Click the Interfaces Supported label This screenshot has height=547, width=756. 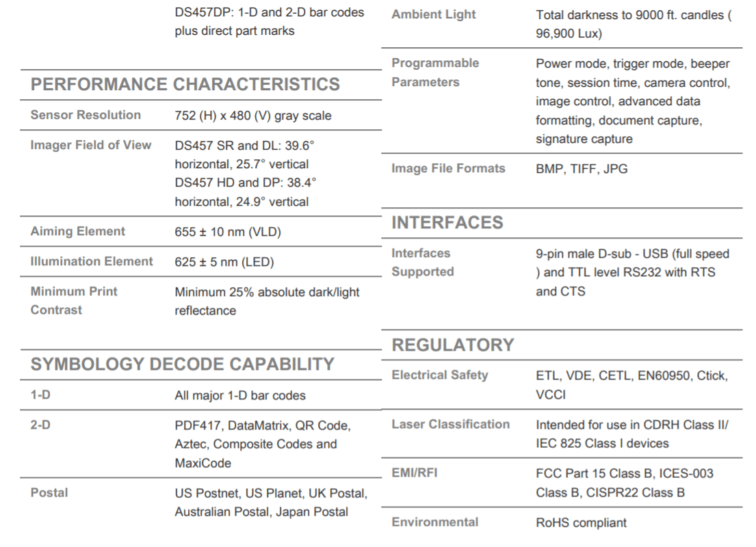tap(423, 262)
